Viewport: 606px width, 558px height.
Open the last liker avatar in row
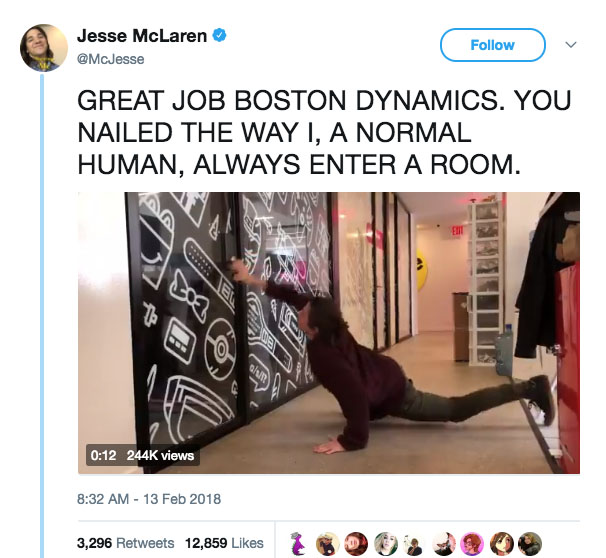(530, 543)
